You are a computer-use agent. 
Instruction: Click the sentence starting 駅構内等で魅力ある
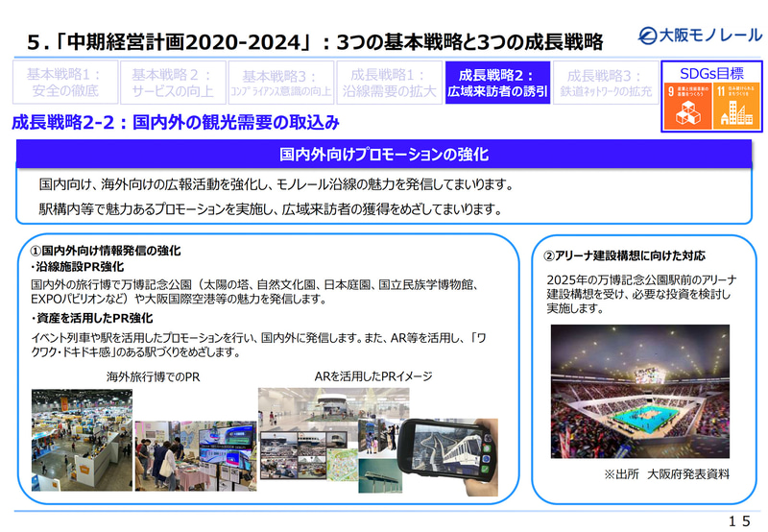[x=271, y=209]
